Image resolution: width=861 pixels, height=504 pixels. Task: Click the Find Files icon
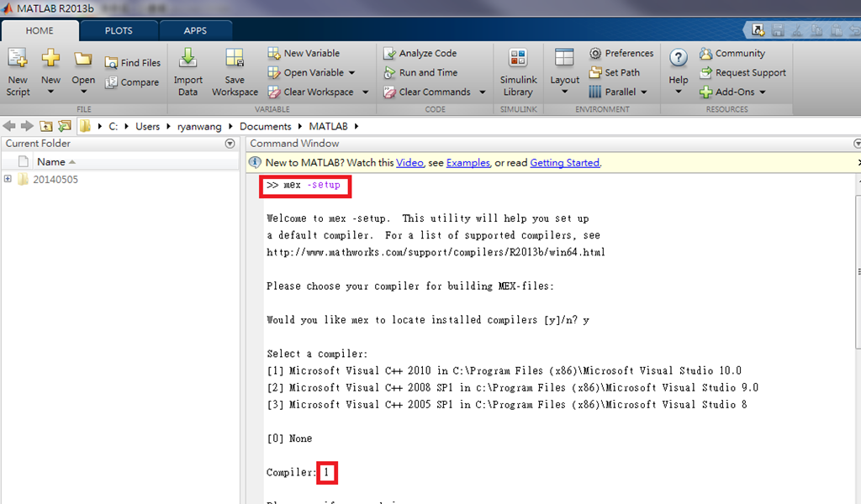tap(111, 63)
